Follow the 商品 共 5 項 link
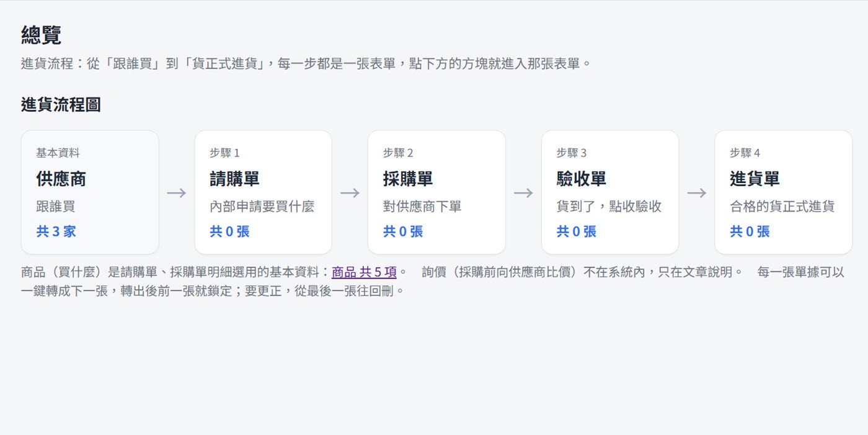This screenshot has height=435, width=868. tap(364, 272)
